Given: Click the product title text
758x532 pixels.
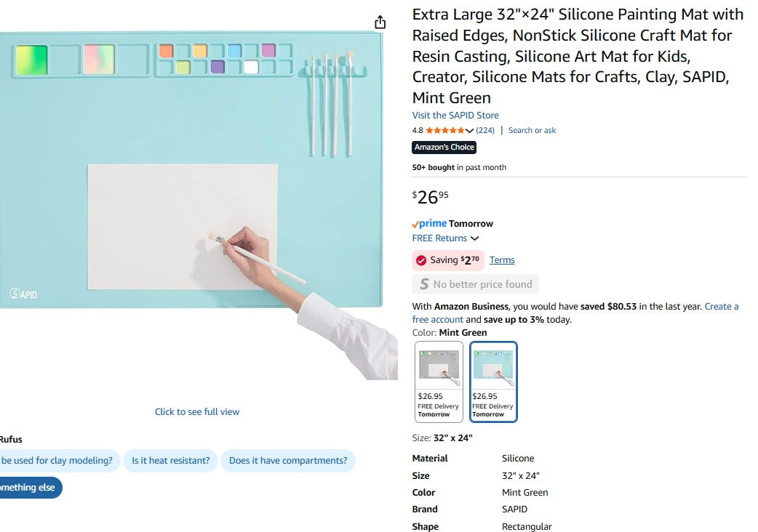Looking at the screenshot, I should tap(578, 56).
